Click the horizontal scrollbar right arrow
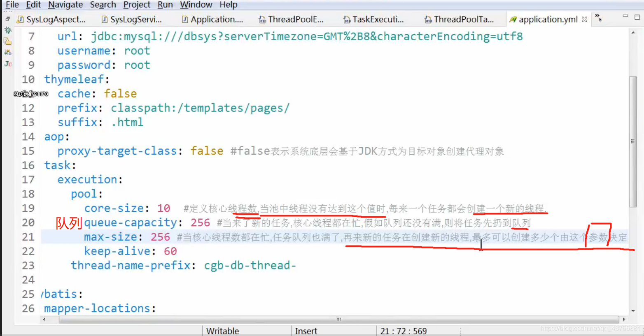Screen dimensions: 644x336 tap(624, 319)
